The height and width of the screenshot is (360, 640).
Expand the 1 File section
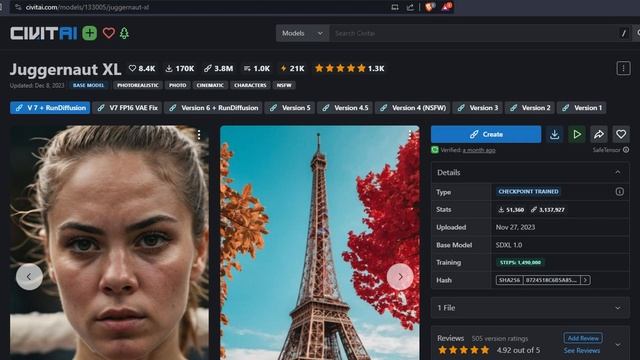pyautogui.click(x=530, y=308)
